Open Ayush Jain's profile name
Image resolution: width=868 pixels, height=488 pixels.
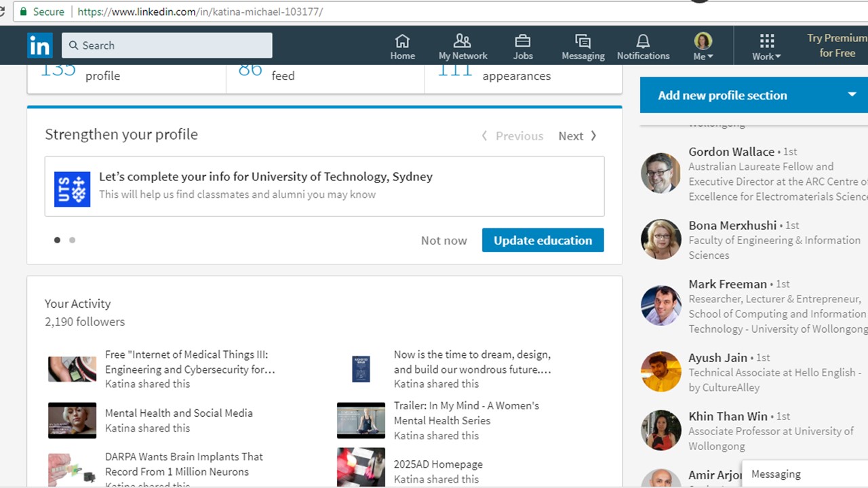click(x=717, y=357)
